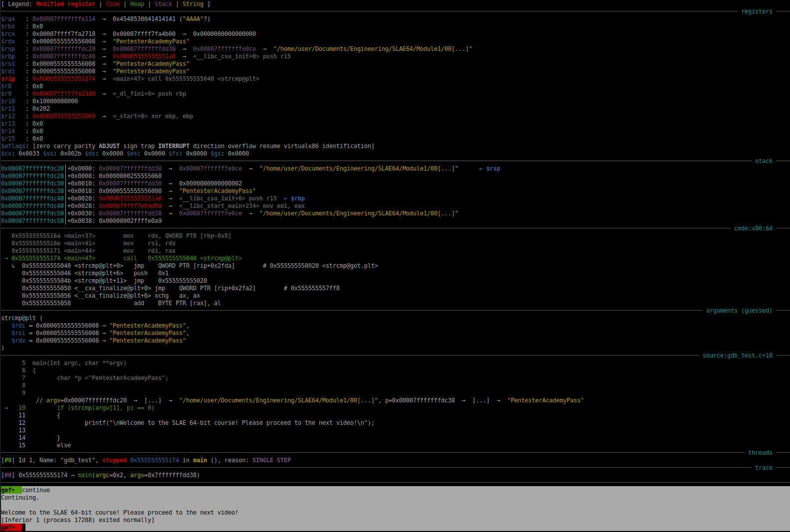Click stack address 0x00007fffffffdc38

tap(32, 191)
